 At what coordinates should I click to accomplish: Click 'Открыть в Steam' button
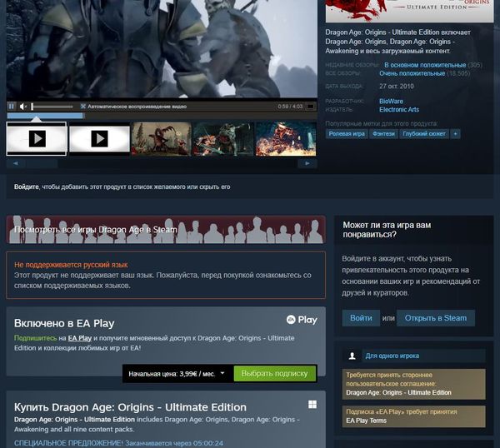pyautogui.click(x=436, y=318)
